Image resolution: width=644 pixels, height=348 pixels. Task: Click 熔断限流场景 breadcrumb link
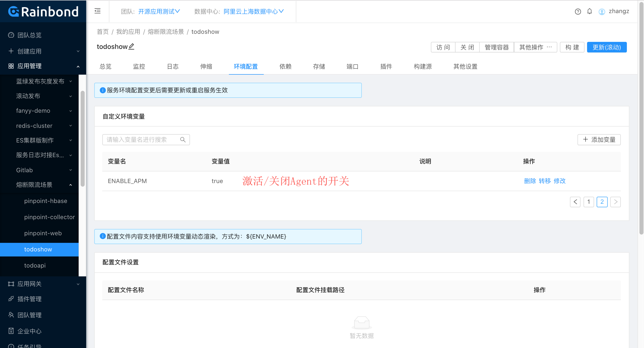[x=166, y=32]
